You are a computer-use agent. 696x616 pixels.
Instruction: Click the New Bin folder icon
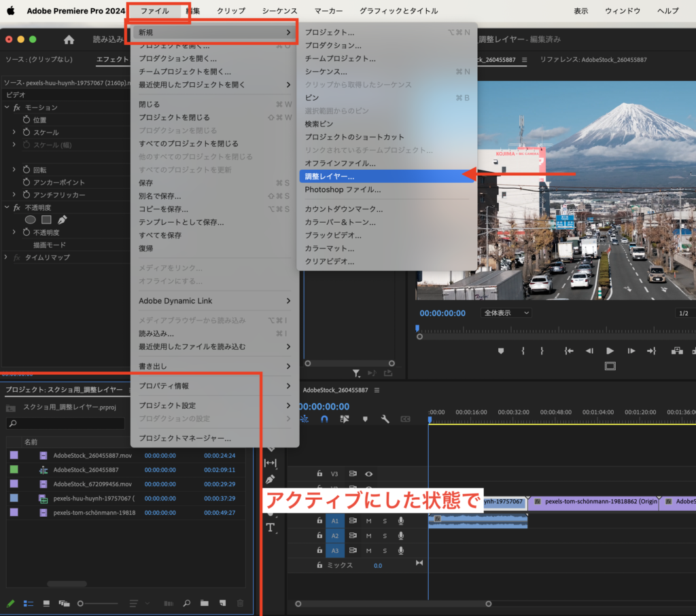(x=205, y=603)
